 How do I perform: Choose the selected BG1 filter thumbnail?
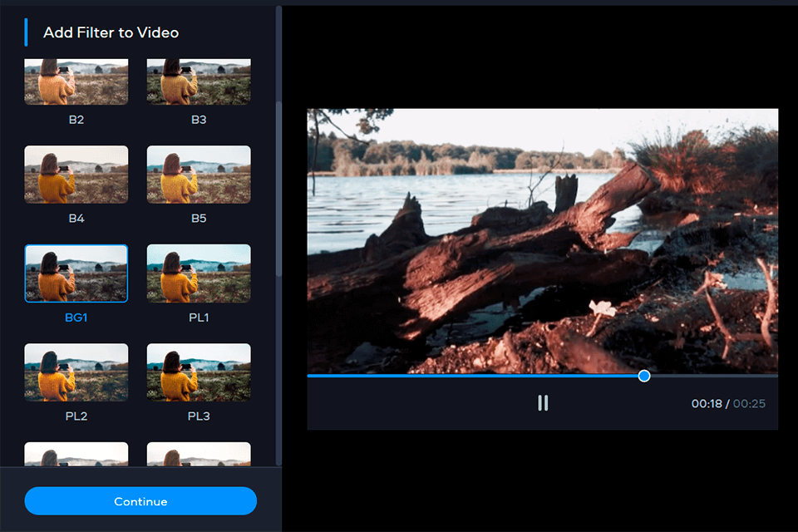(76, 273)
